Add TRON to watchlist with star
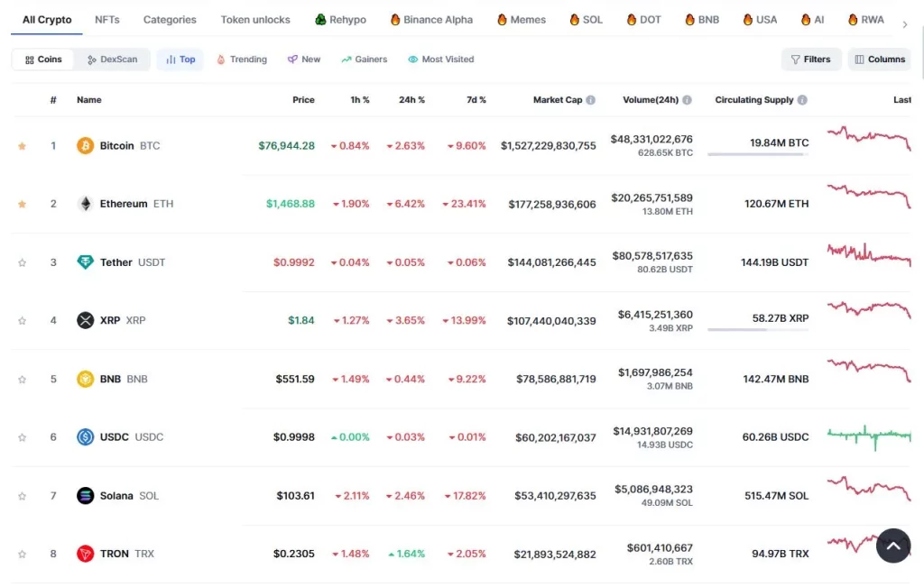Screen dimensions: 924x587 22,555
